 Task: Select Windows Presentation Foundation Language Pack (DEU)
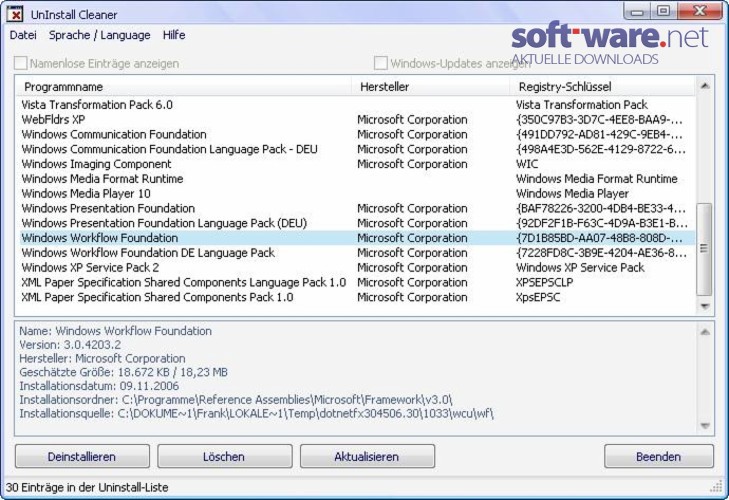coord(164,223)
